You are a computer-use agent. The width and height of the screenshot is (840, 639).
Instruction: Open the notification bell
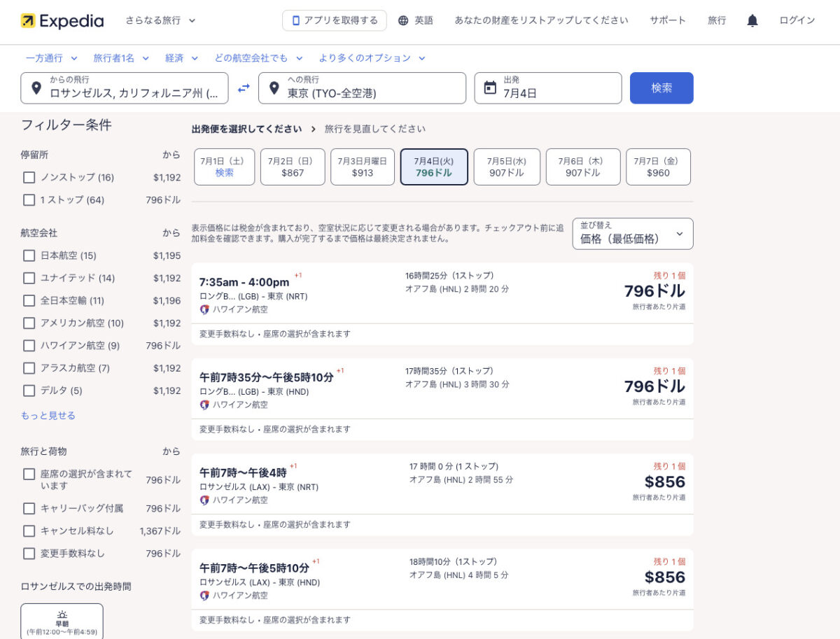752,21
